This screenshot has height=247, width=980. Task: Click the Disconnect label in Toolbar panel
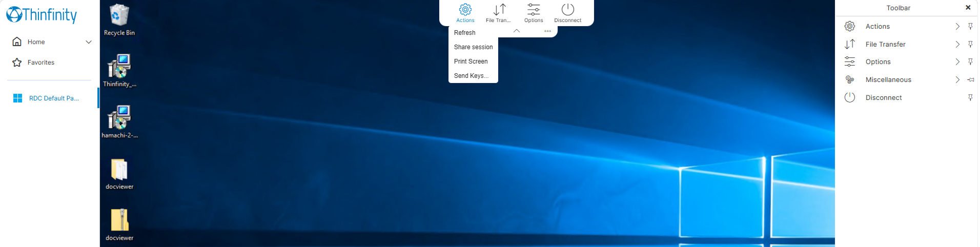point(884,97)
